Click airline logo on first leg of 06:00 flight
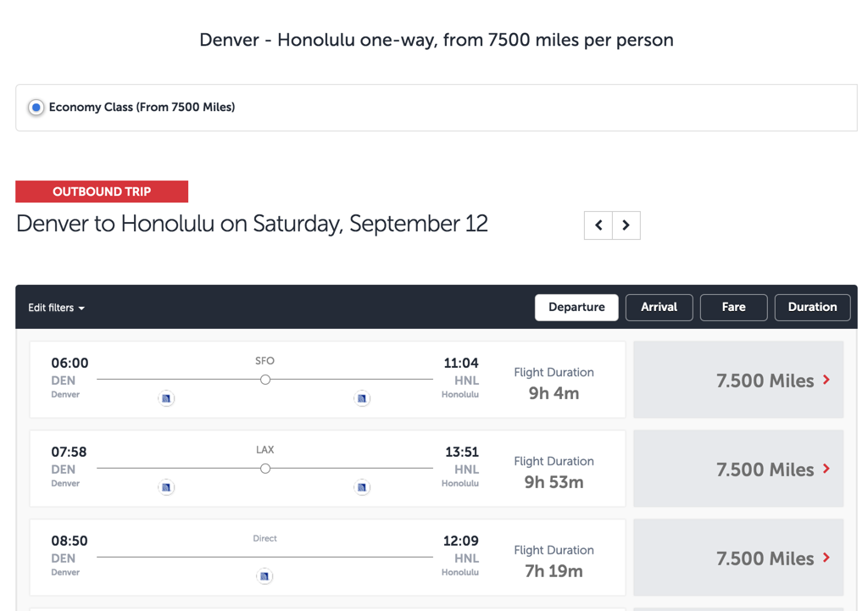 coord(166,398)
